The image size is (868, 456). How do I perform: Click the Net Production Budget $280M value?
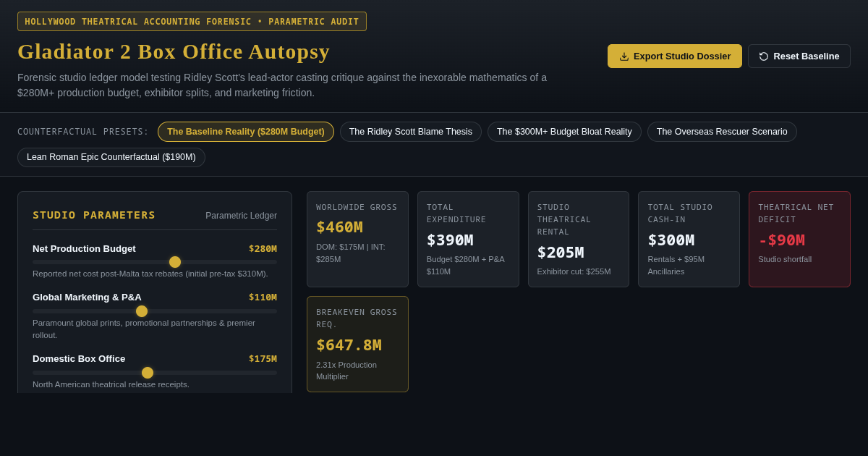pos(263,248)
